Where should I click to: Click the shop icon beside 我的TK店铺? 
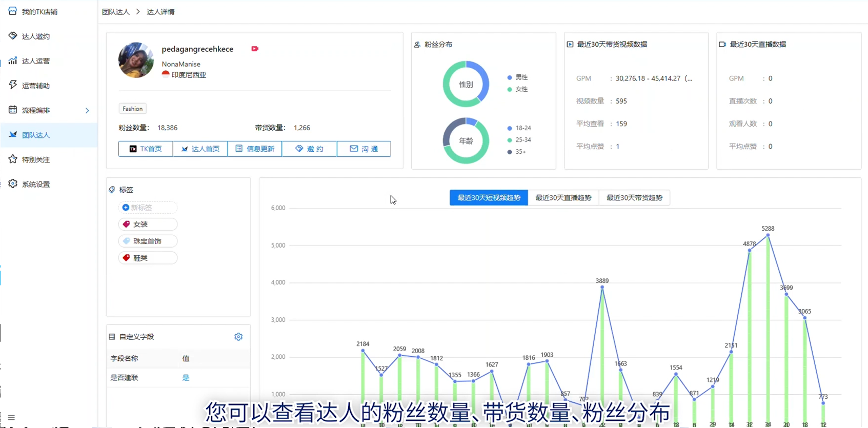[x=13, y=11]
